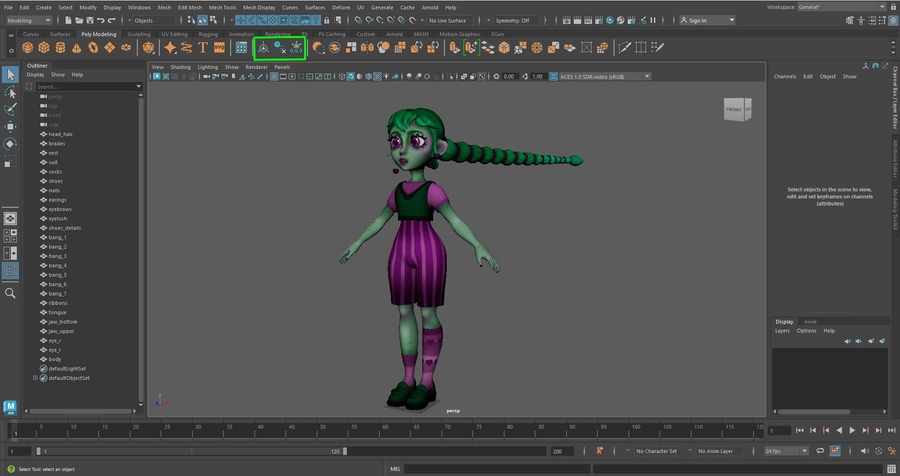
Task: Expand the defaultObjectSet node in Outliner
Action: click(x=35, y=378)
